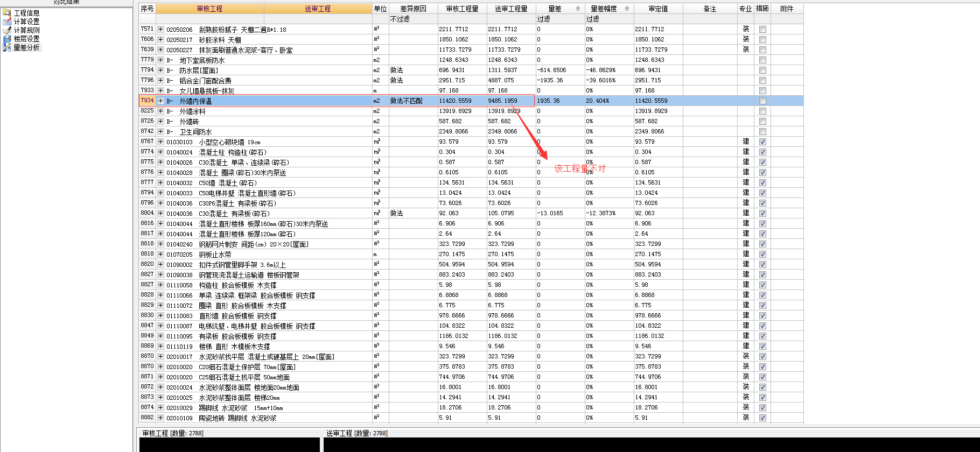The image size is (980, 452).
Task: Click 专业 column header
Action: pos(745,9)
